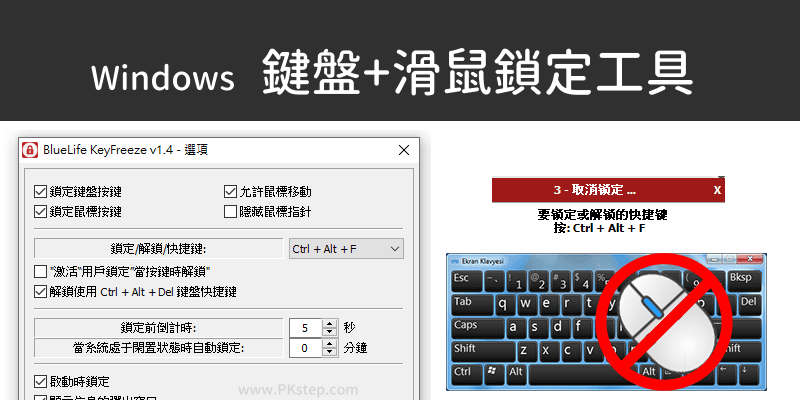Tap the v key on on-screen keyboard
The image size is (800, 400).
[594, 352]
